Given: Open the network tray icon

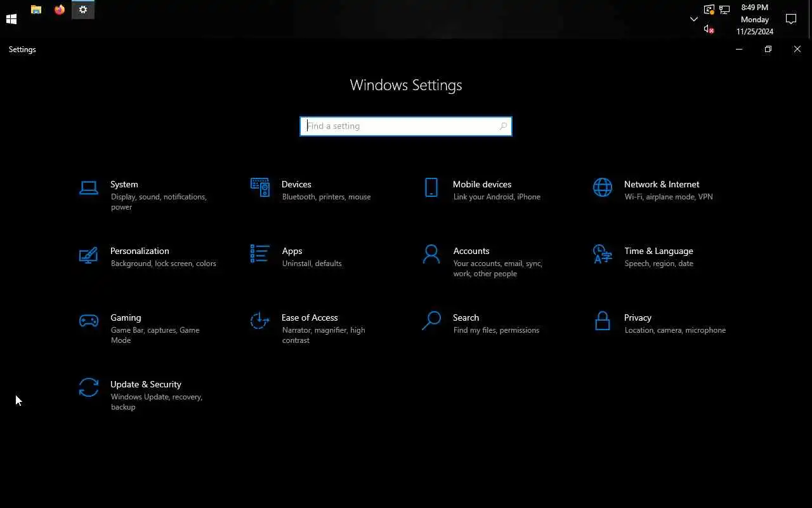Looking at the screenshot, I should [x=724, y=10].
